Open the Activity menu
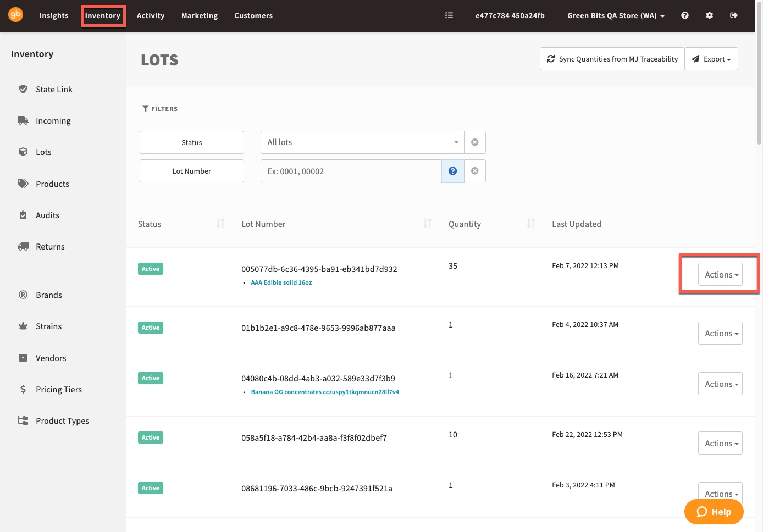Image resolution: width=763 pixels, height=532 pixels. (x=151, y=15)
